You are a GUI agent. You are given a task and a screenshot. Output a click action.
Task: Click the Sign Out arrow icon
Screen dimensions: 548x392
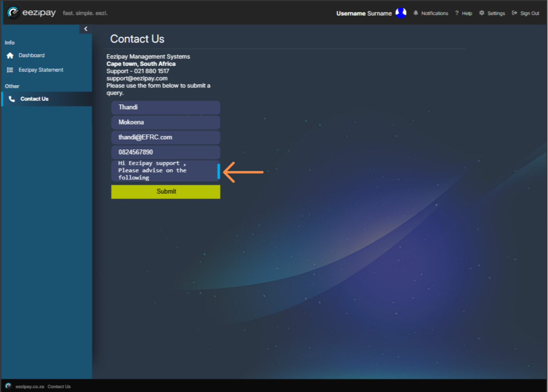pos(515,13)
